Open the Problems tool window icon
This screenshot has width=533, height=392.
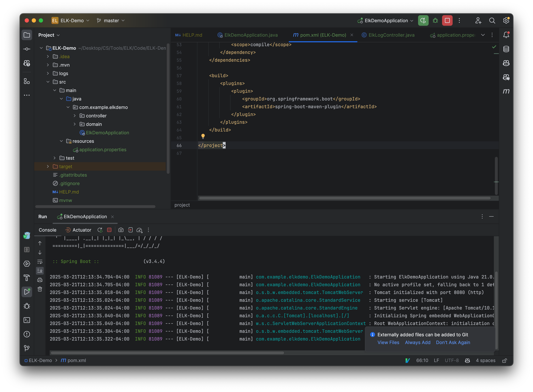coord(27,334)
